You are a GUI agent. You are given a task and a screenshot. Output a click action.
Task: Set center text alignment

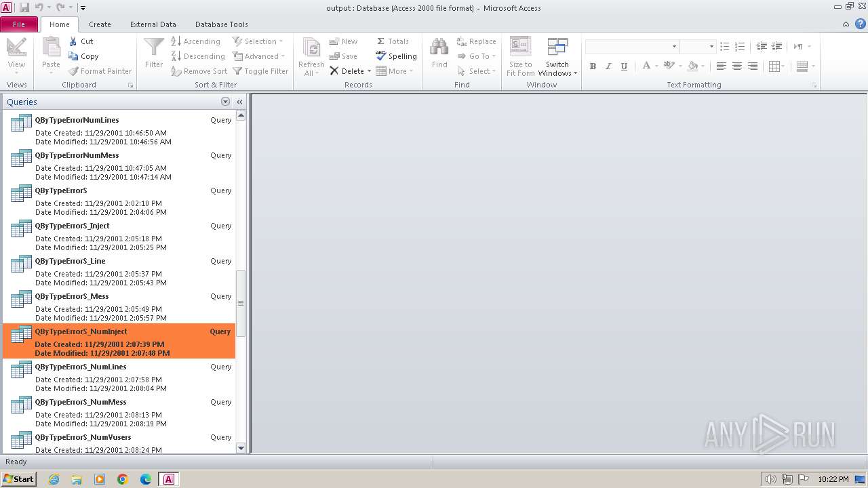(736, 66)
